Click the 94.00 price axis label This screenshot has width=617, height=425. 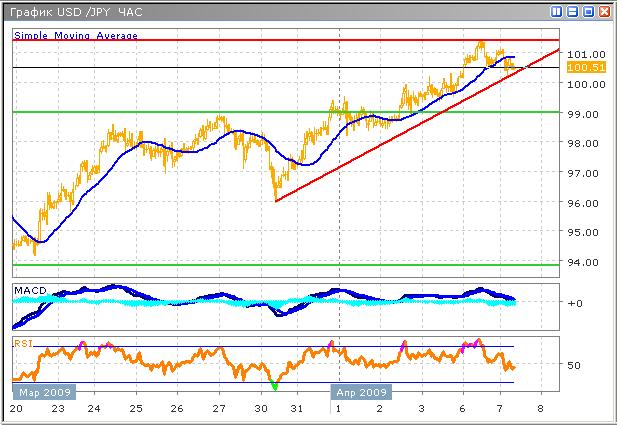coord(581,262)
